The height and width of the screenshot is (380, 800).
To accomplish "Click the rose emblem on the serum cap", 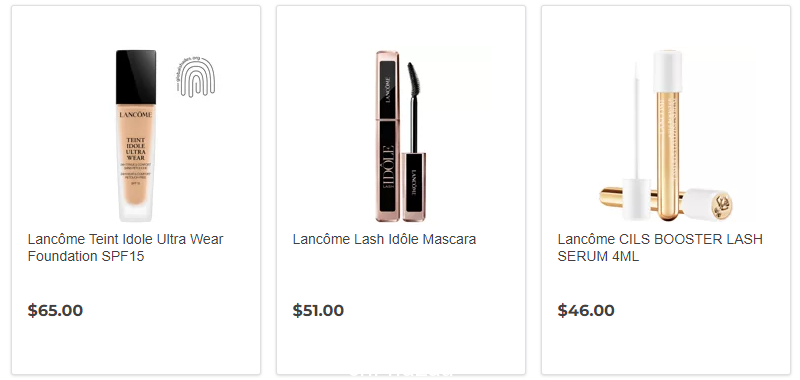I will point(722,205).
